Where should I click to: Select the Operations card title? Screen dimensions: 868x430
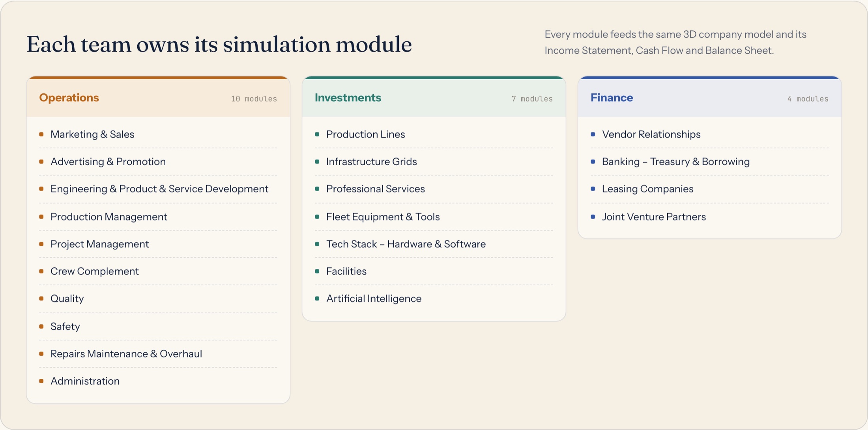coord(69,97)
